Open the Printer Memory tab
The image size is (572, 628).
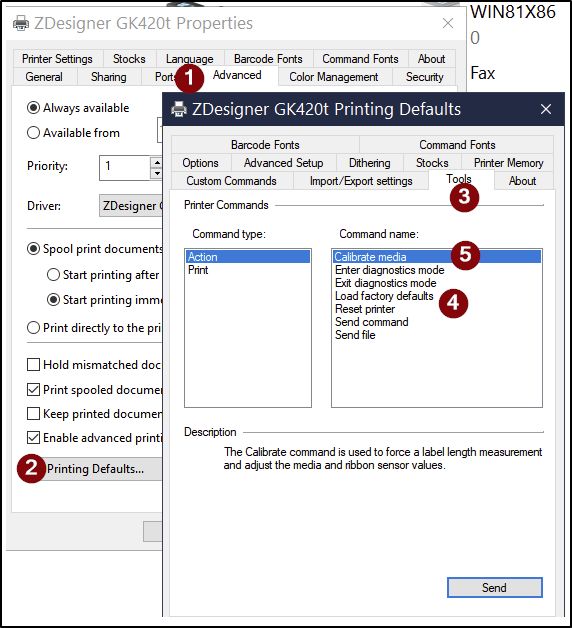tap(508, 163)
